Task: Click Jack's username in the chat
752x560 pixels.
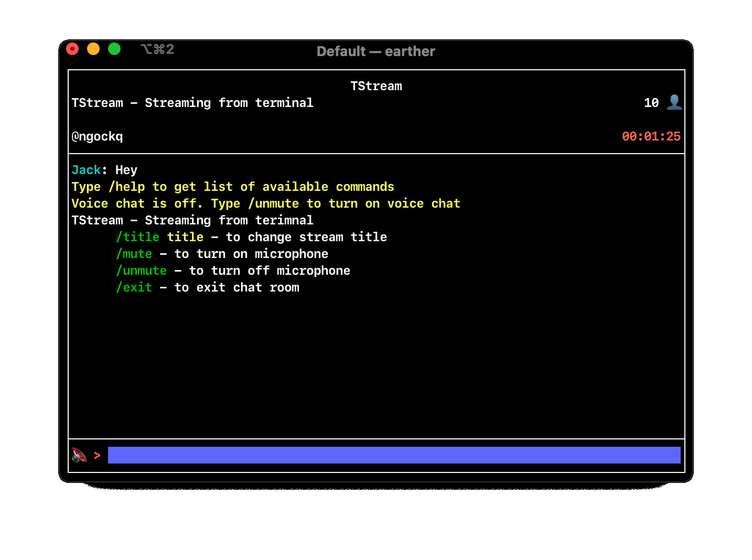Action: pyautogui.click(x=86, y=169)
